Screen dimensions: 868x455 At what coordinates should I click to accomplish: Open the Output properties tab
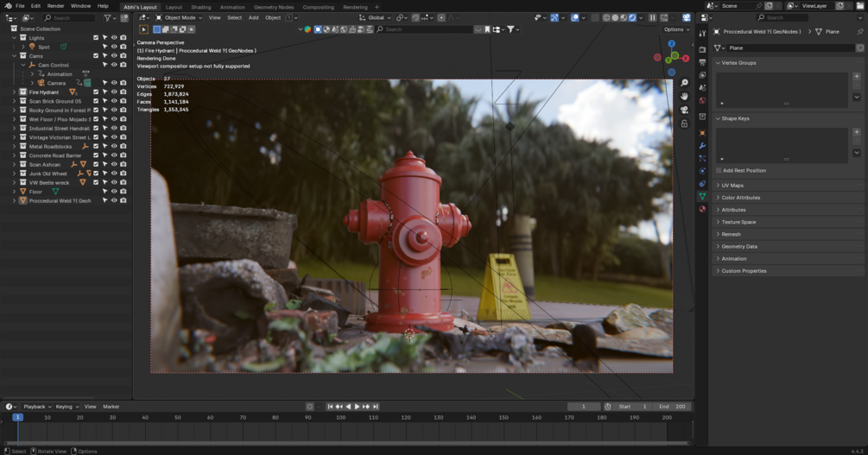pos(702,62)
